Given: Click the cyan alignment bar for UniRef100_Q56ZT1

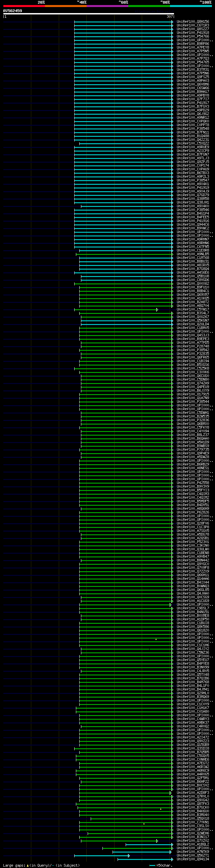Looking at the screenshot, I should 102,856.
